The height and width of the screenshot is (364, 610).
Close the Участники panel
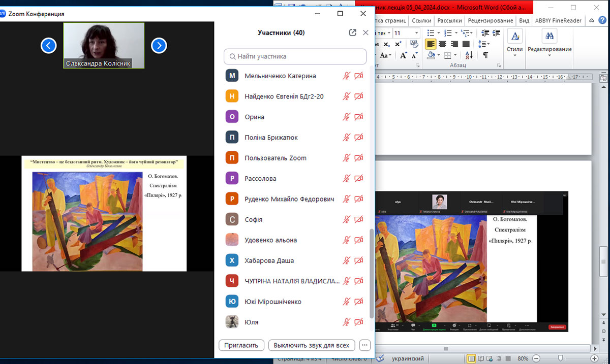coord(365,32)
